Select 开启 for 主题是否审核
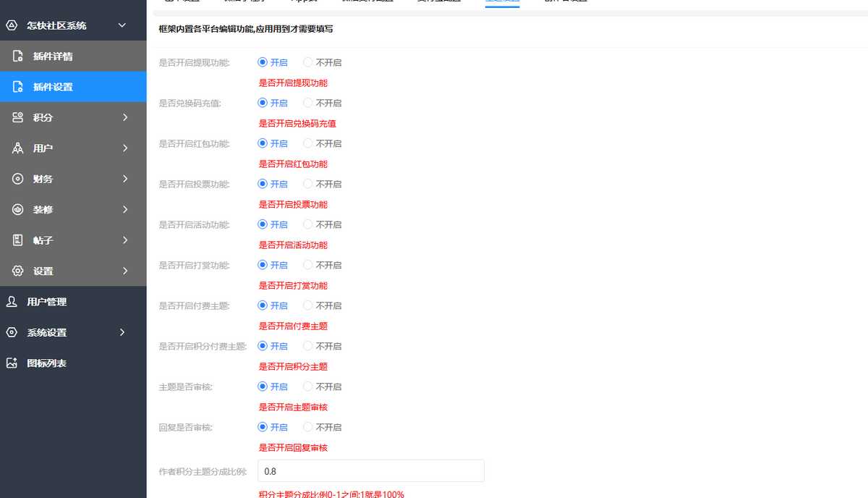This screenshot has width=868, height=498. pos(273,387)
